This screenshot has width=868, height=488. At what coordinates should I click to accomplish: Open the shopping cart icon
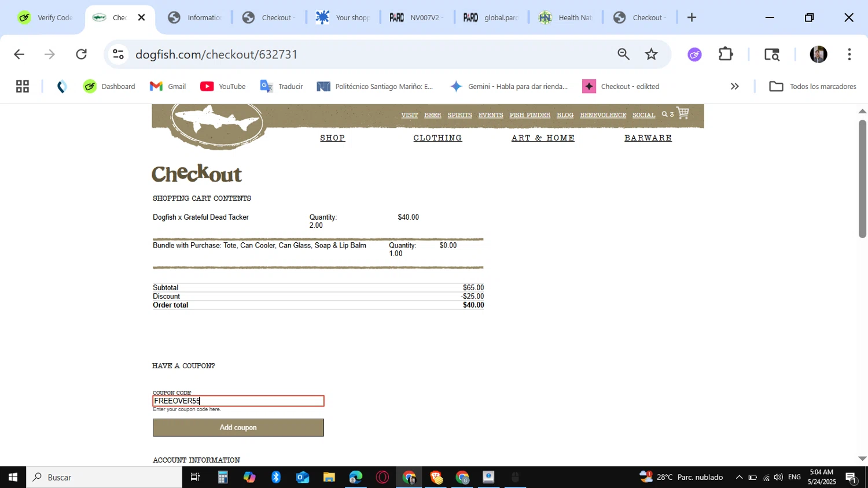[x=683, y=113]
